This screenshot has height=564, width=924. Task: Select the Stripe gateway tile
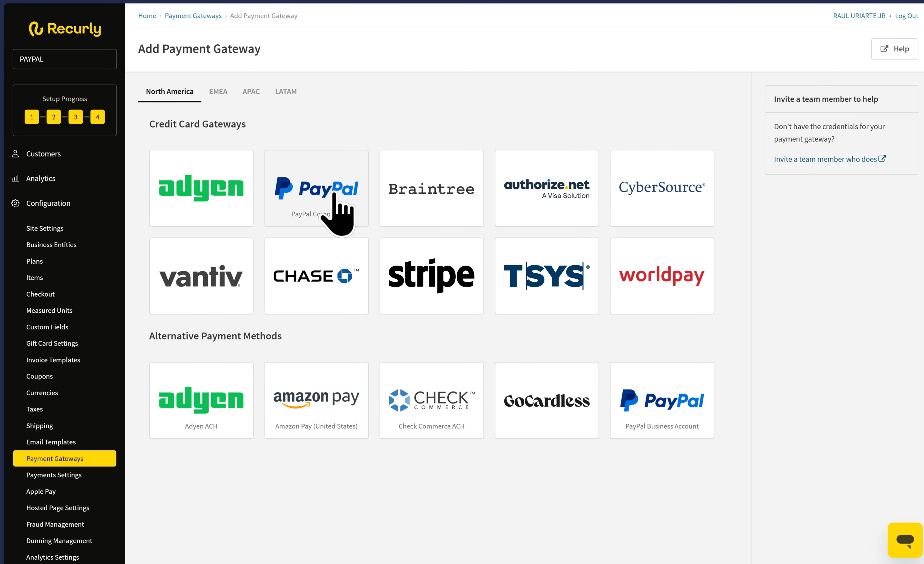pos(431,276)
